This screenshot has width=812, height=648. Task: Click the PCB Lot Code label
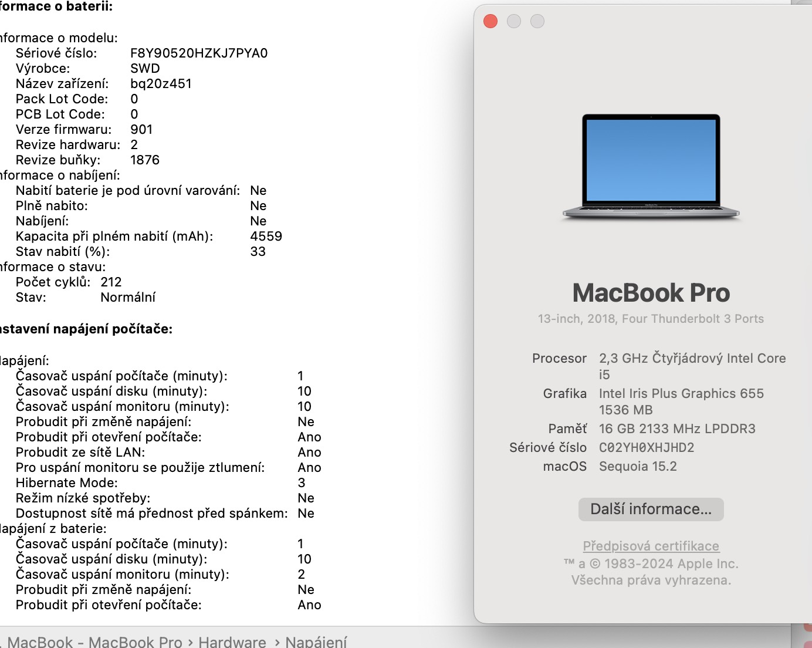[60, 114]
